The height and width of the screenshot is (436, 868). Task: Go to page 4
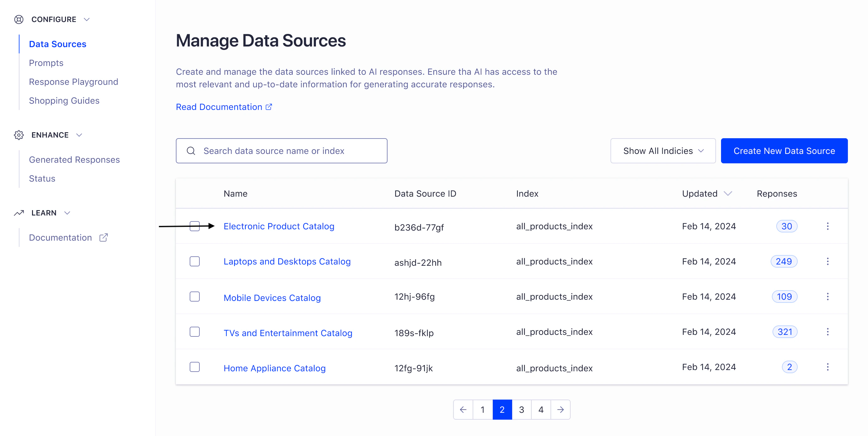point(541,410)
